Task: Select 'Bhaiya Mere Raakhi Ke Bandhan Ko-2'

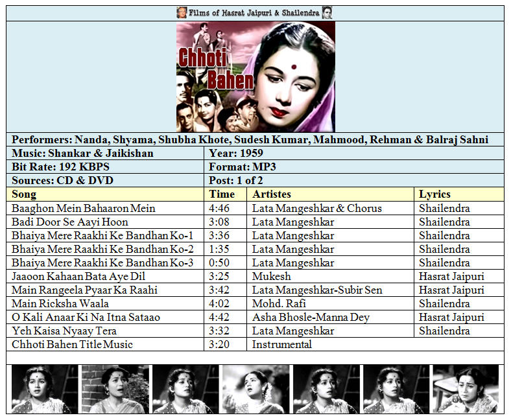Action: [x=102, y=250]
